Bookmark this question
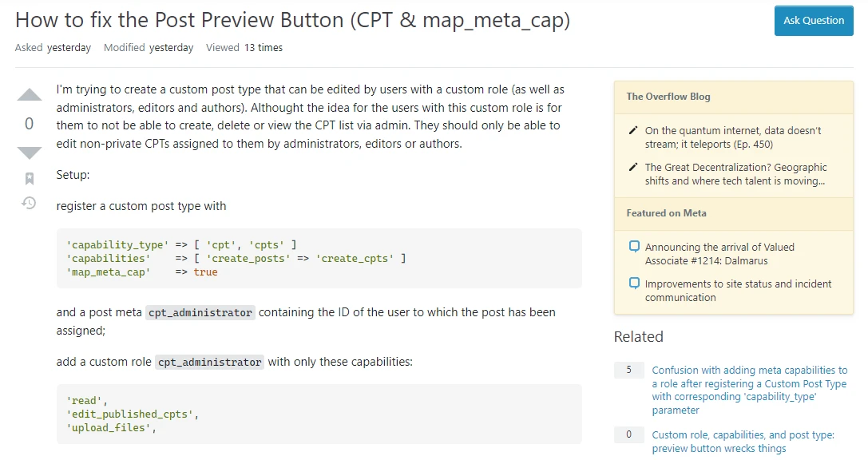Image resolution: width=868 pixels, height=460 pixels. pos(30,178)
